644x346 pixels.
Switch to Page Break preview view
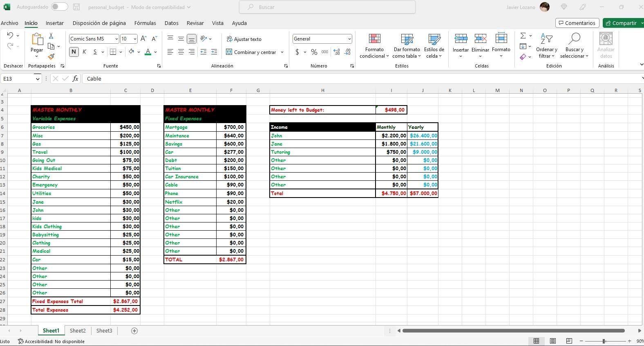tap(569, 341)
